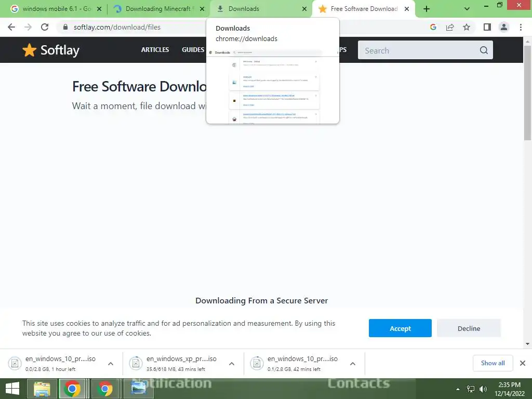The image size is (532, 399).
Task: Open the Chrome three-dot menu
Action: [521, 27]
